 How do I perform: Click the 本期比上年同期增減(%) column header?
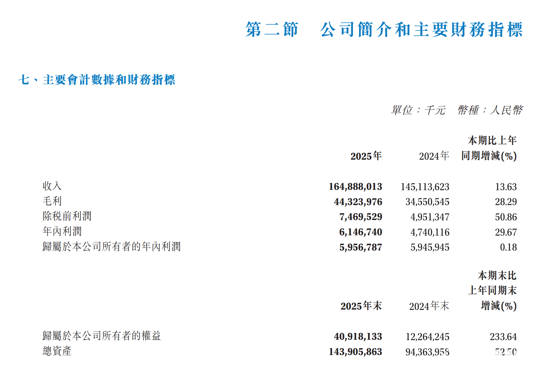(x=489, y=148)
